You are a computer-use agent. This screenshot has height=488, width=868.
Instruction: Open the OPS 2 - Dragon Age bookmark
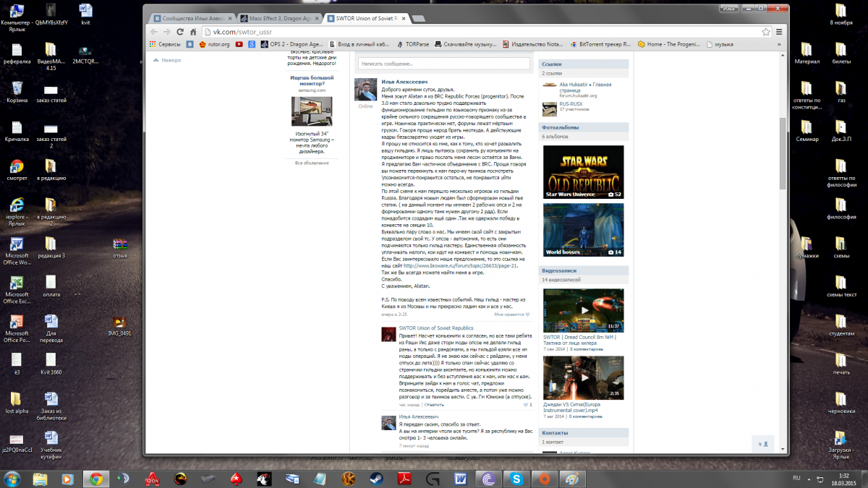292,44
